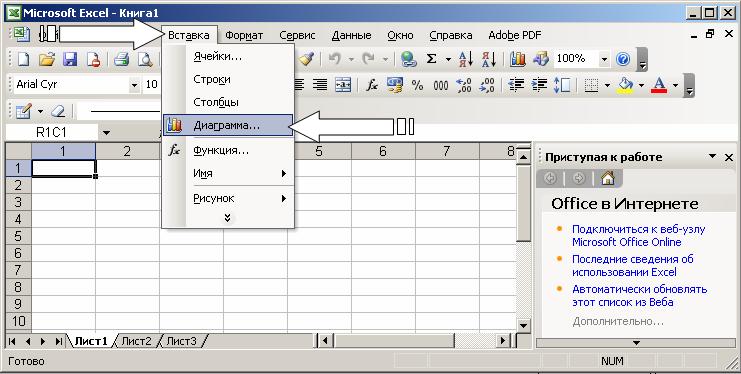741x374 pixels.
Task: Expand the Borders dropdown arrow
Action: coord(607,86)
